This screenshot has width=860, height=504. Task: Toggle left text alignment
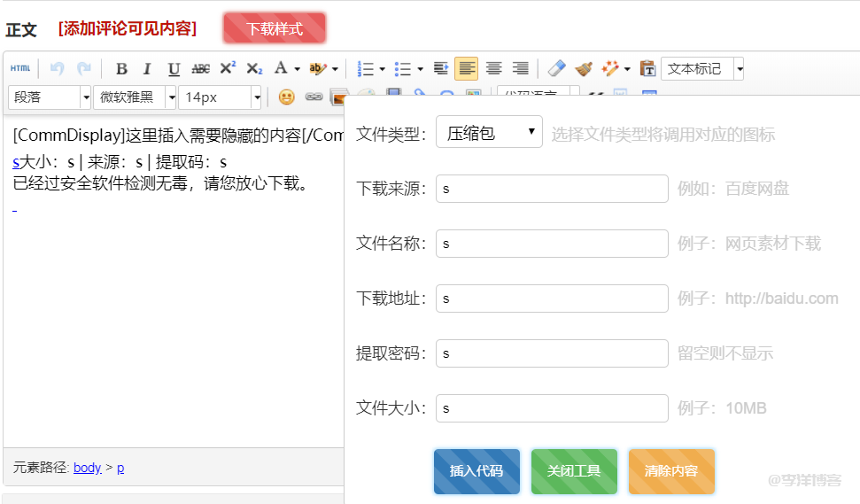tap(467, 69)
